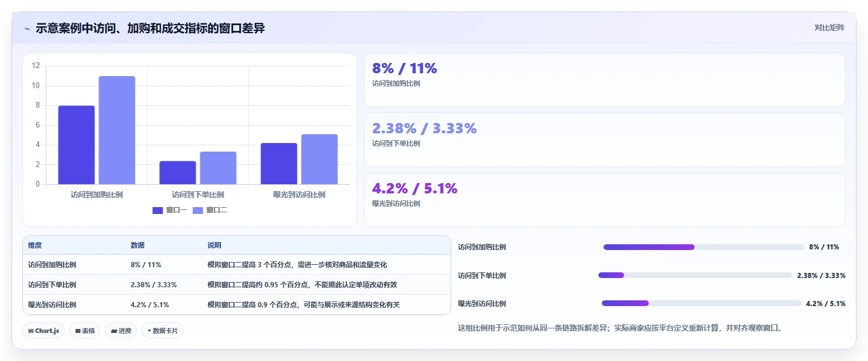Viewport: 868px width, 361px height.
Task: Click the 维度 table column header
Action: tap(35, 245)
